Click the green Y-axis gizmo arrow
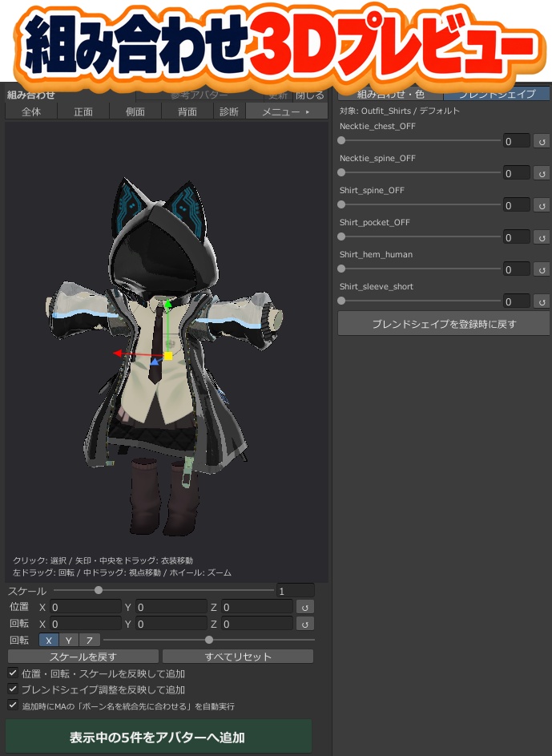Viewport: 552px width, 756px height. click(x=167, y=304)
